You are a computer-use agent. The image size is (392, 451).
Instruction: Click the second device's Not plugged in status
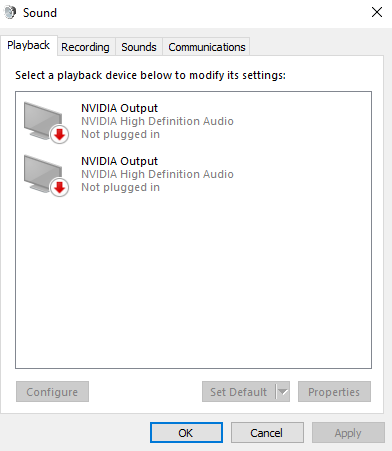120,187
